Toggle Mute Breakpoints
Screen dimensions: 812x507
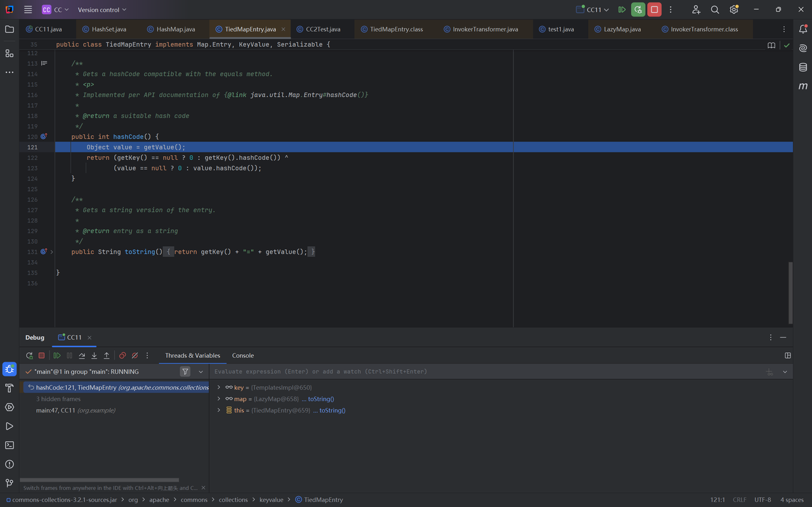(x=134, y=356)
